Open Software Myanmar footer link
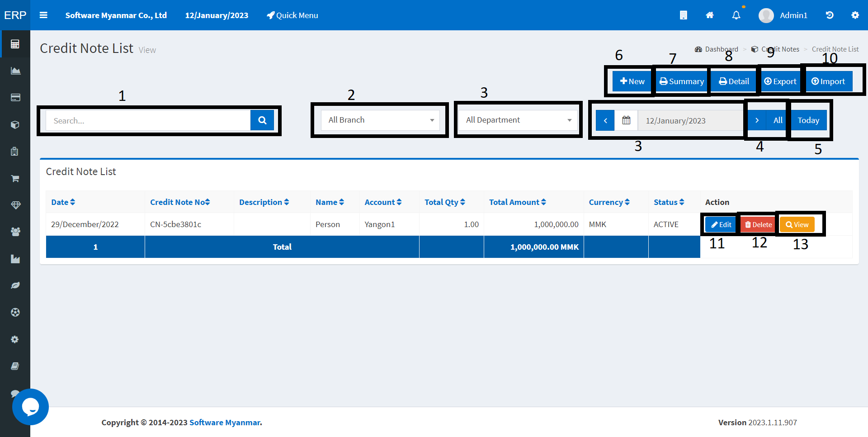The image size is (868, 437). point(226,423)
